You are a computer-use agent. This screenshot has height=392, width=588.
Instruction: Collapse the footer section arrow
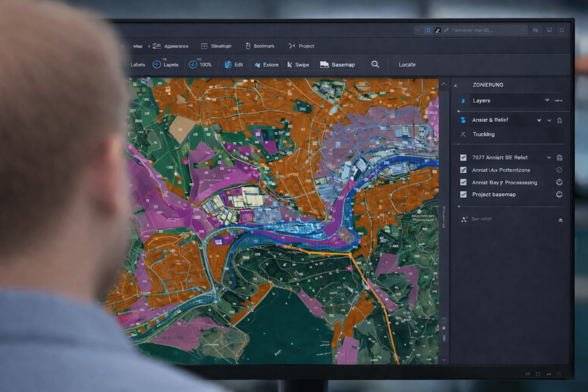tap(560, 220)
